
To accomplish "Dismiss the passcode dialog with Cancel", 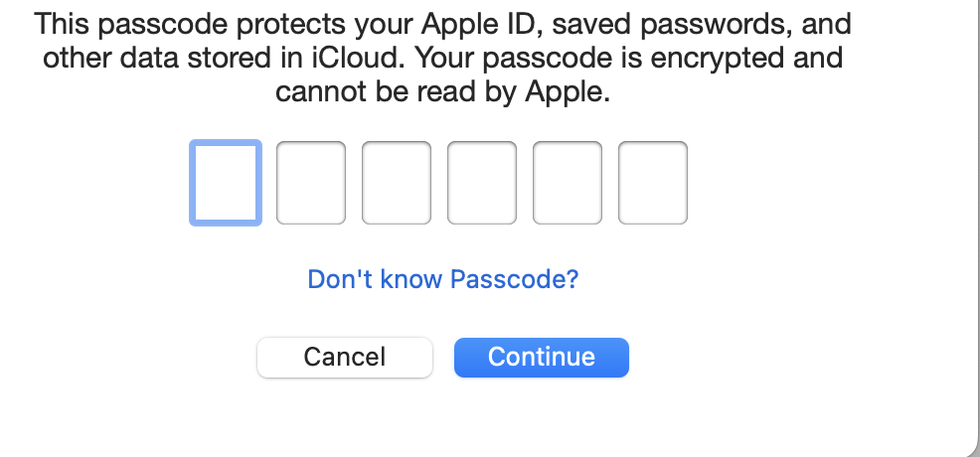I will (x=345, y=358).
